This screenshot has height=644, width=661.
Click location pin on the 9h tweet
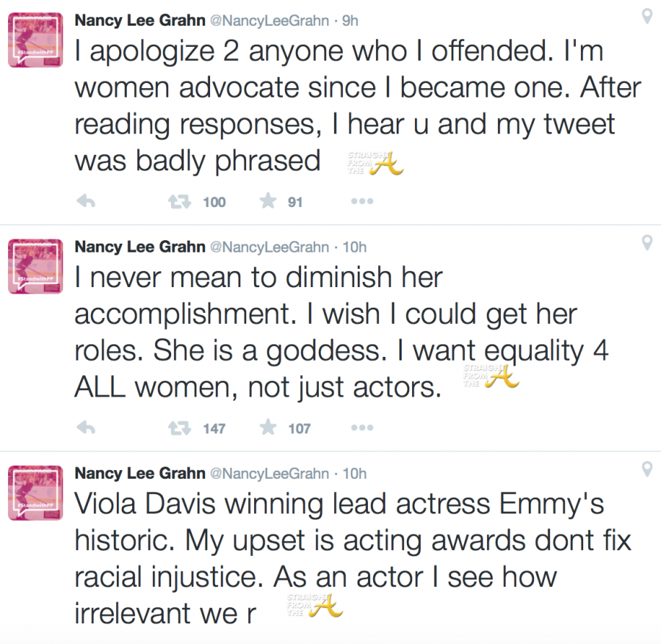click(646, 16)
